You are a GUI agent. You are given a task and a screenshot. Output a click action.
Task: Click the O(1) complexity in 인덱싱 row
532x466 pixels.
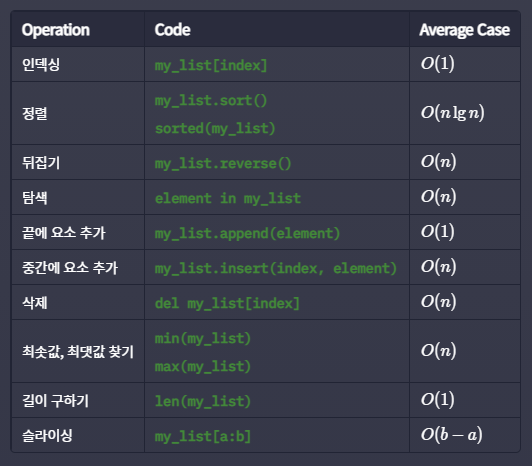click(x=438, y=63)
